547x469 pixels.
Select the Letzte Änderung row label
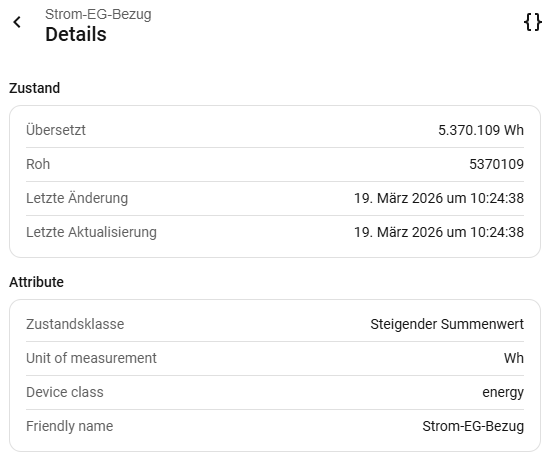pos(77,198)
